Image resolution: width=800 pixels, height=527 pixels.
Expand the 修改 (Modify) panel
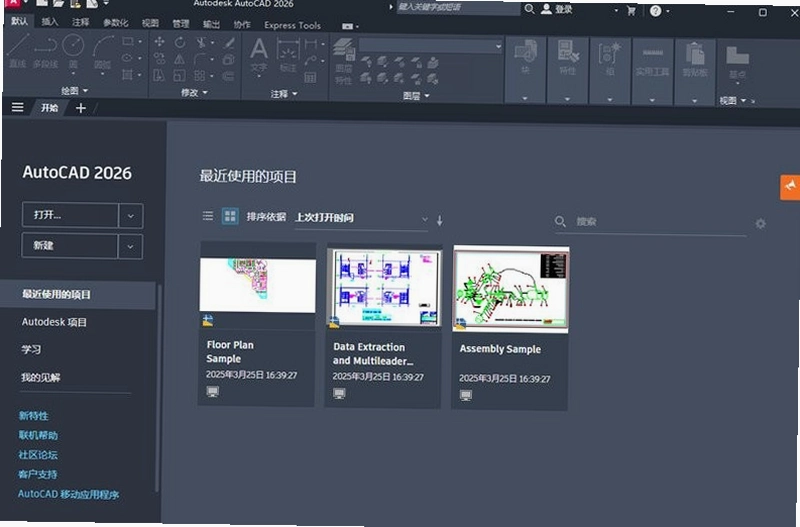[x=194, y=92]
